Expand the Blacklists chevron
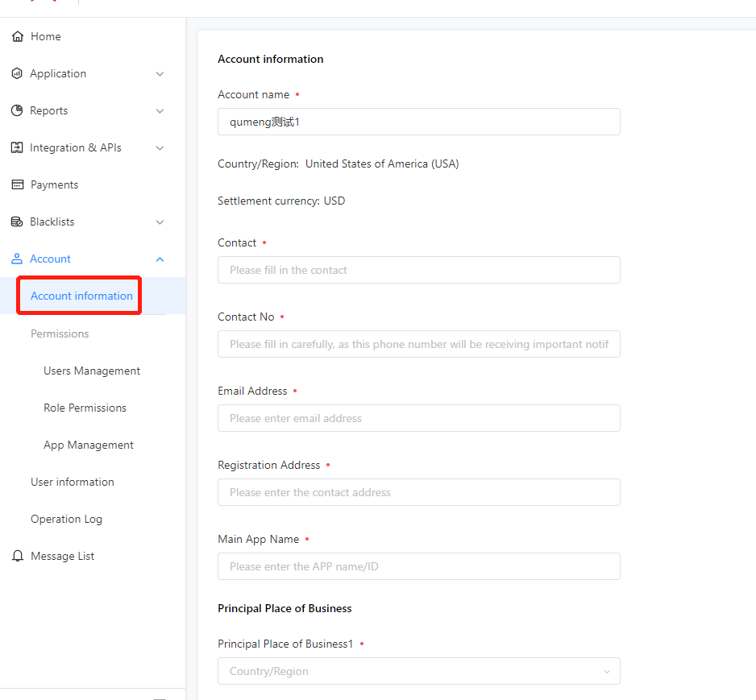This screenshot has height=700, width=756. 160,222
